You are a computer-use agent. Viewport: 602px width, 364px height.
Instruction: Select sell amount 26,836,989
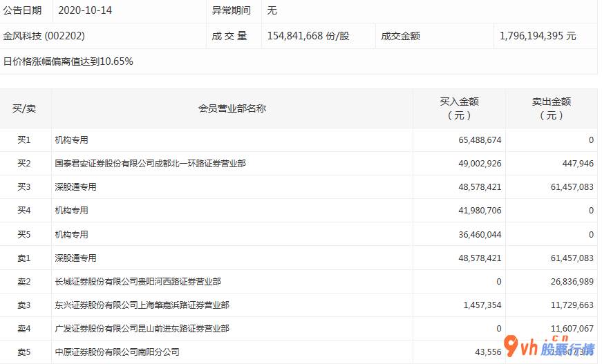point(572,282)
